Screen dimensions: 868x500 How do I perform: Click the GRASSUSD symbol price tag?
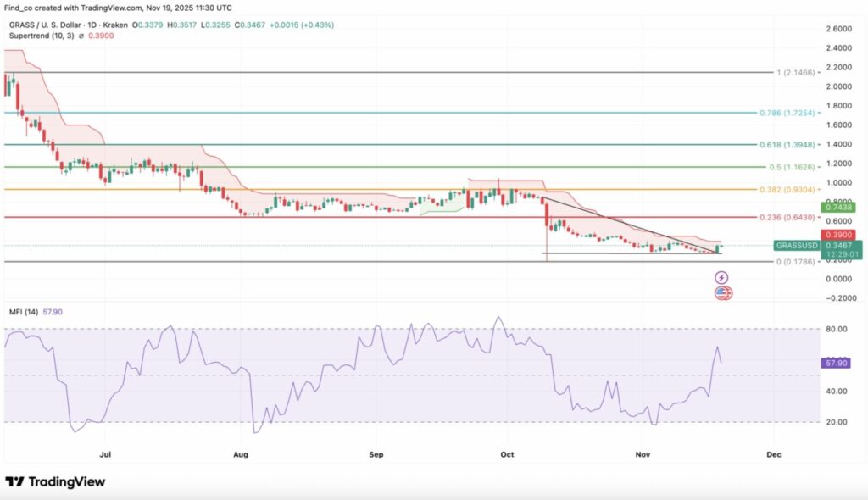click(x=796, y=245)
